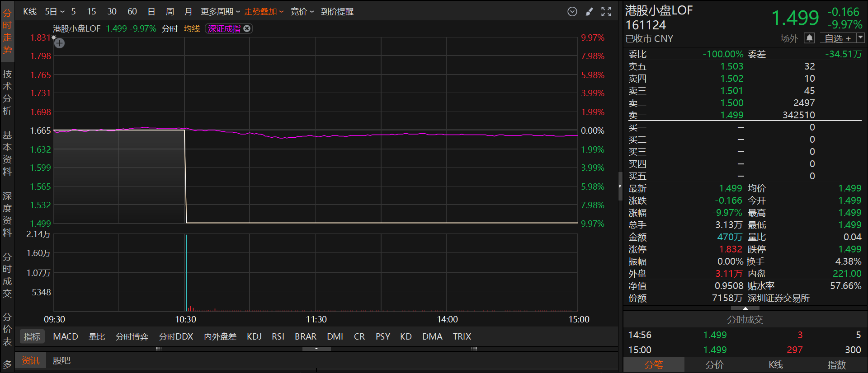Click the plus crosshair icon on chart
The width and height of the screenshot is (868, 373).
pyautogui.click(x=60, y=43)
